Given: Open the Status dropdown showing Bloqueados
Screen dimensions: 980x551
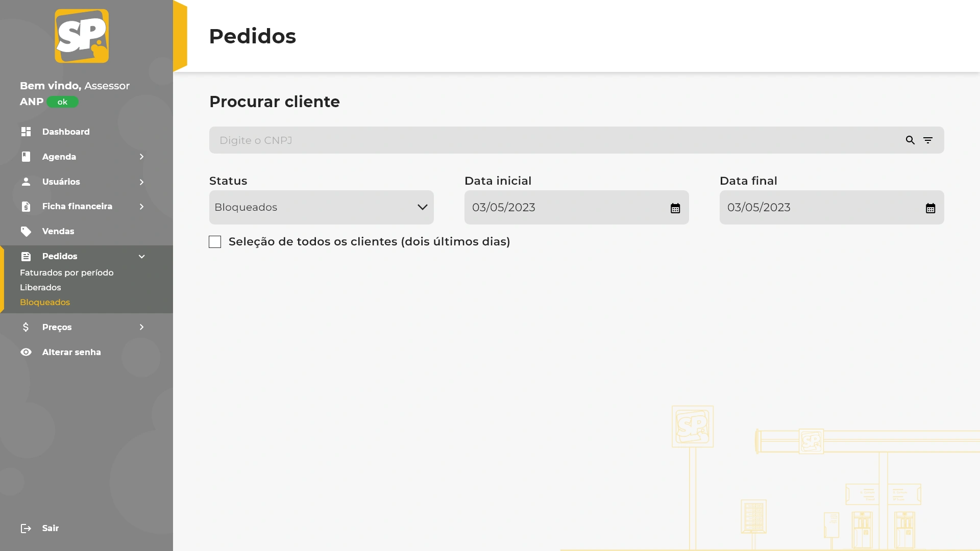Looking at the screenshot, I should [x=321, y=208].
